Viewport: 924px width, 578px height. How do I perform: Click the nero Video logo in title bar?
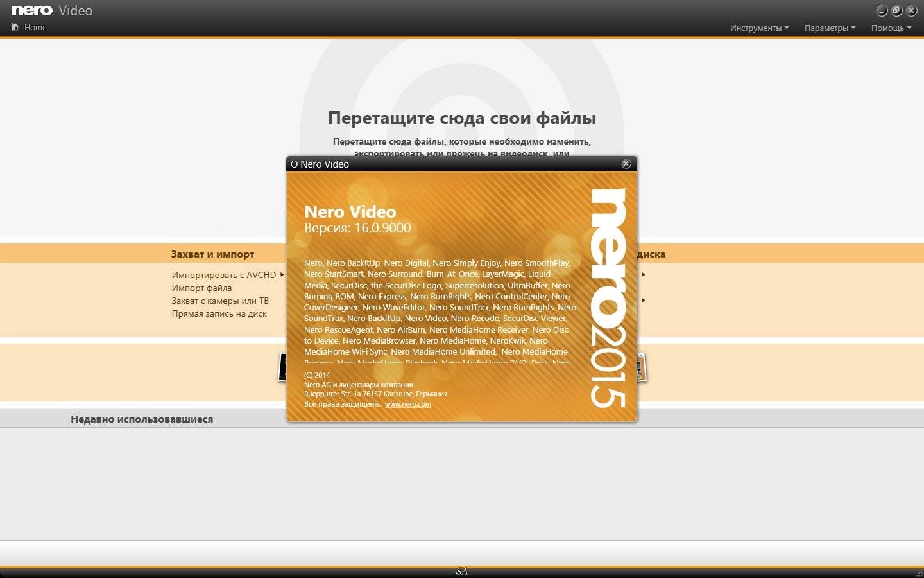coord(52,10)
